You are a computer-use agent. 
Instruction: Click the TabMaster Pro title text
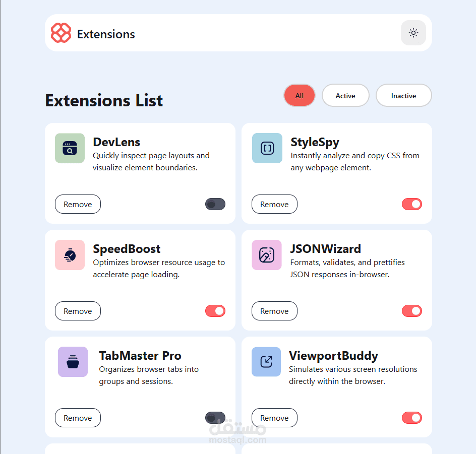tap(140, 355)
